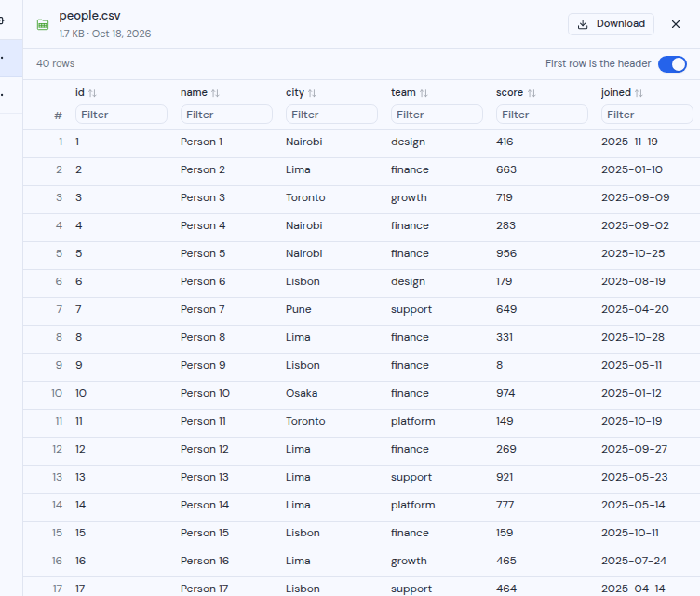The height and width of the screenshot is (596, 700).
Task: Click 'support' team in Person 13 row
Action: pyautogui.click(x=411, y=477)
